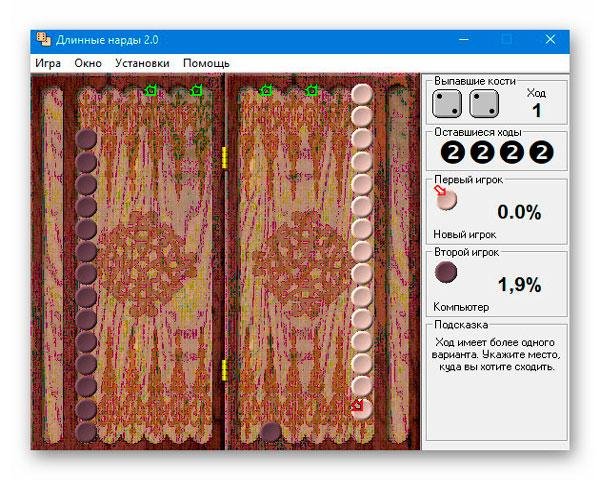The image size is (600, 480).
Task: Open the Установки menu
Action: pyautogui.click(x=142, y=63)
